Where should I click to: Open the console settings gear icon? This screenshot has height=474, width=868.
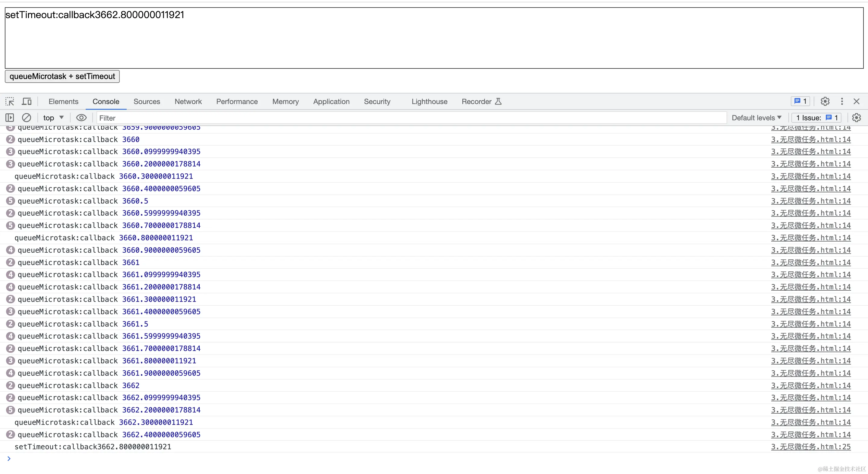click(856, 118)
